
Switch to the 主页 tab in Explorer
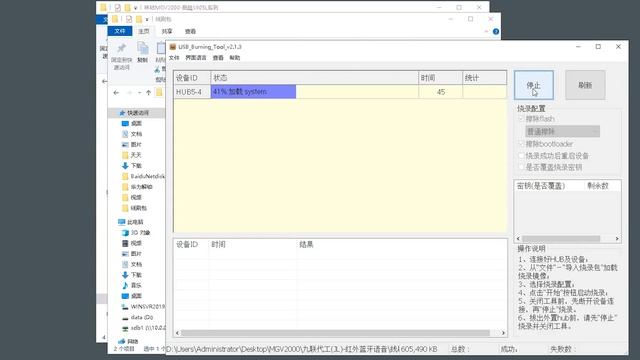point(144,31)
